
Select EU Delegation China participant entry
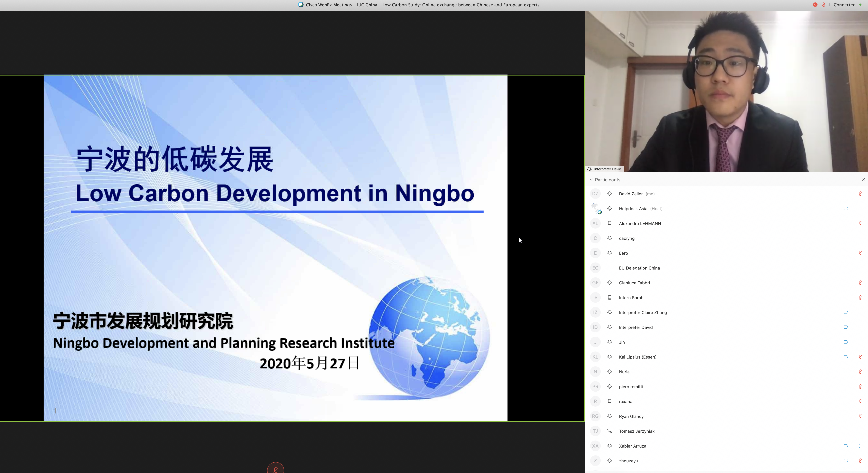tap(639, 268)
